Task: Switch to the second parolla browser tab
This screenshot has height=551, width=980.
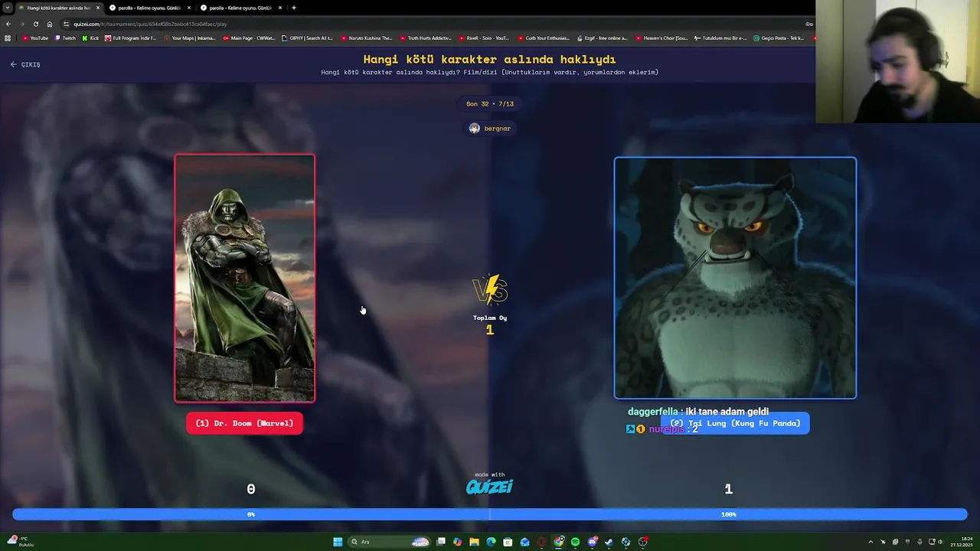Action: [240, 8]
